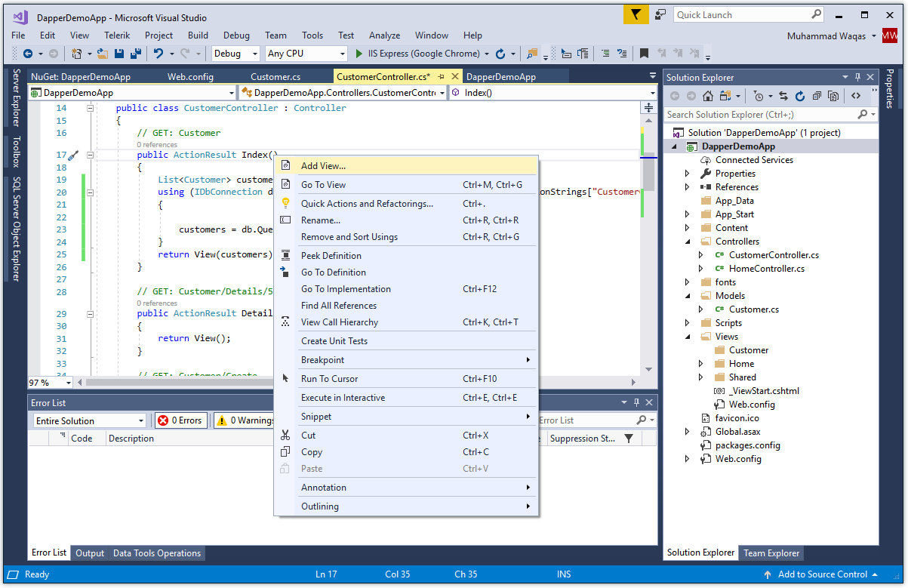Click the yellow notifications filter flag icon

636,14
